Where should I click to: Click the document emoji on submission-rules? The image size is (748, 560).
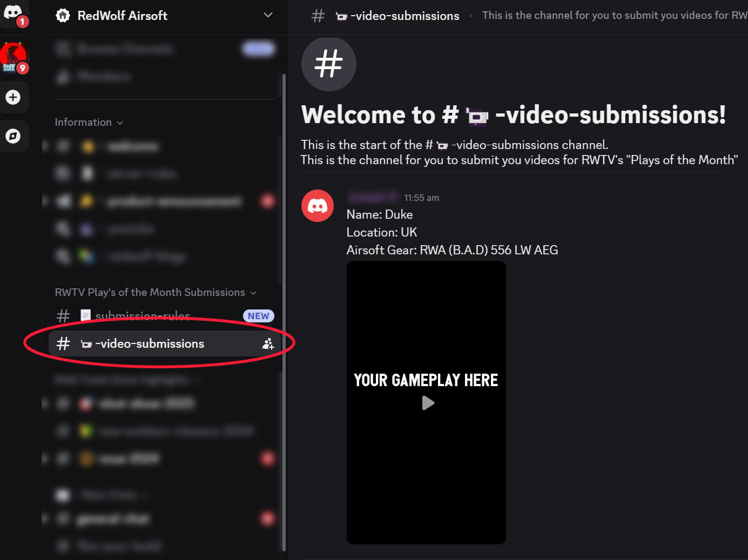pyautogui.click(x=86, y=315)
